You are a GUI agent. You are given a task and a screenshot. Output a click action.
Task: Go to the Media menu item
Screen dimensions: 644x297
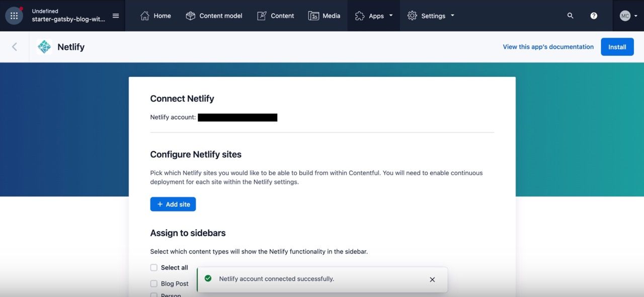324,16
